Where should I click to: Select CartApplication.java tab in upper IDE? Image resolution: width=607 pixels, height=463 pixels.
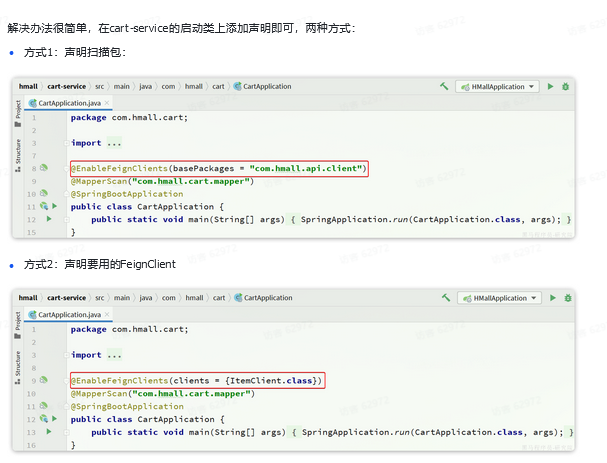point(69,103)
